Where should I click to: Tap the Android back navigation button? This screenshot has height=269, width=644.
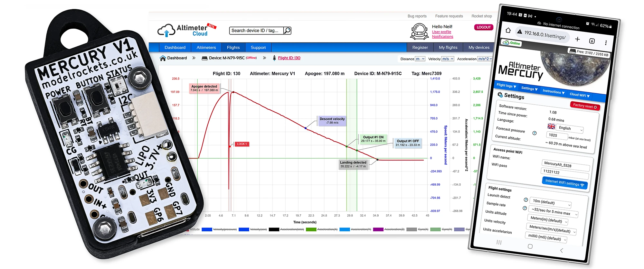(562, 250)
